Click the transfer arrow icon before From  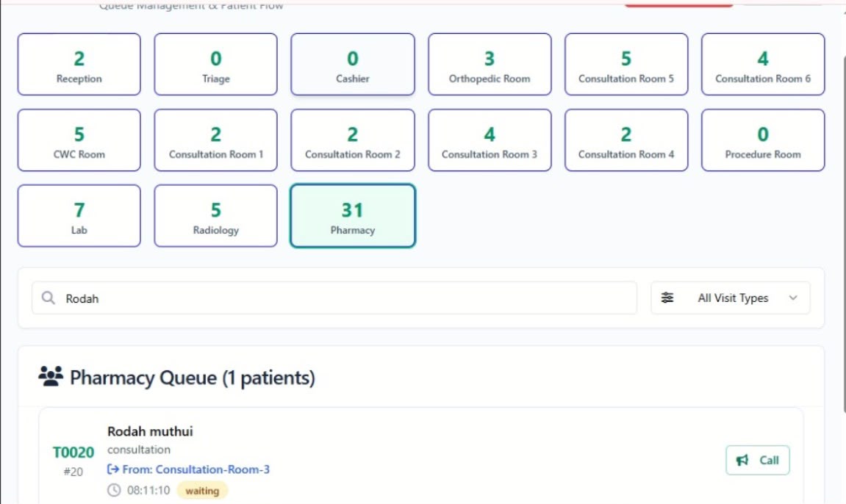tap(112, 469)
